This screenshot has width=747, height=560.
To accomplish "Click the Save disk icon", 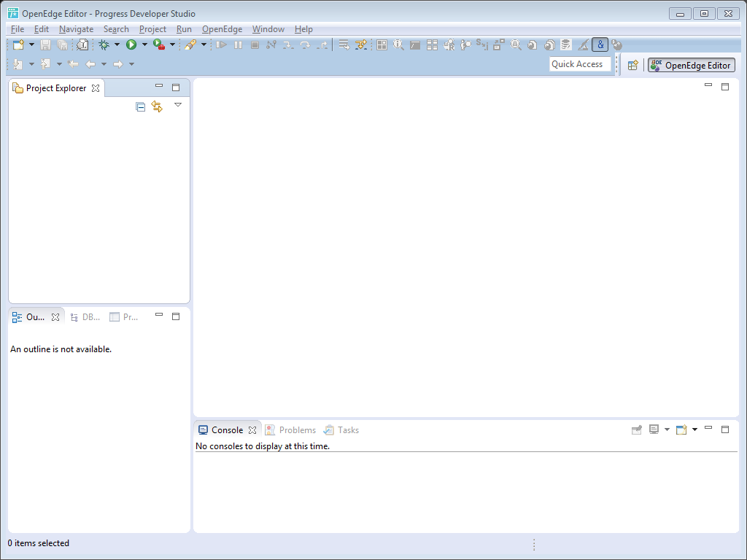I will (45, 44).
